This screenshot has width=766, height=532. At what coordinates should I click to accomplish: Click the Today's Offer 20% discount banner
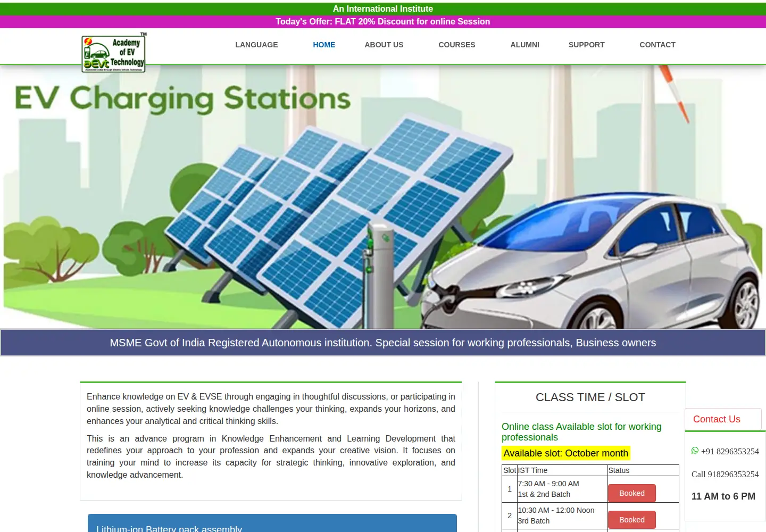383,22
